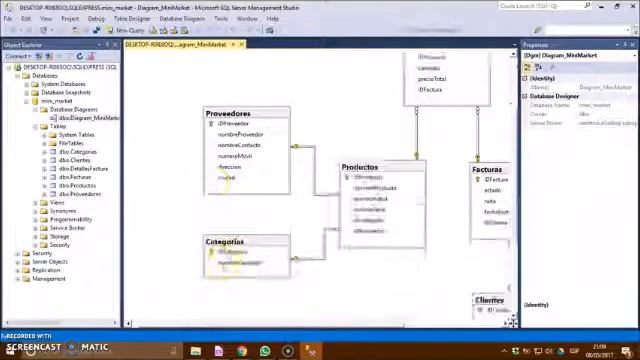The image size is (640, 360).
Task: Click the mini_market database icon
Action: click(36, 101)
